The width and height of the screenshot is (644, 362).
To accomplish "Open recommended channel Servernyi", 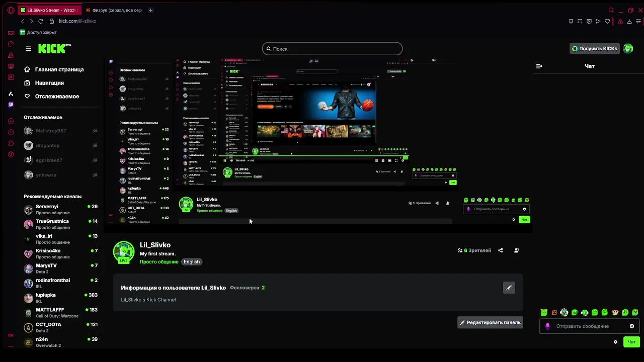I will coord(60,209).
